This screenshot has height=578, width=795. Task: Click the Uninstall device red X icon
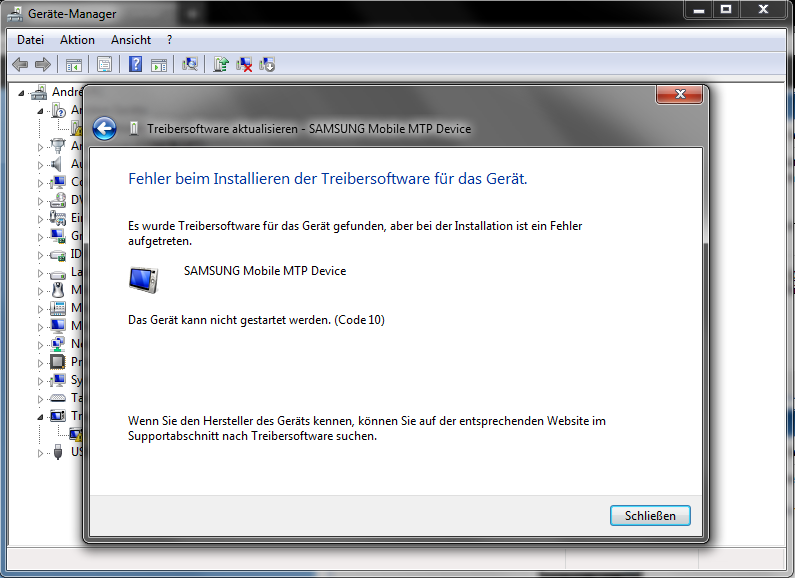[244, 64]
